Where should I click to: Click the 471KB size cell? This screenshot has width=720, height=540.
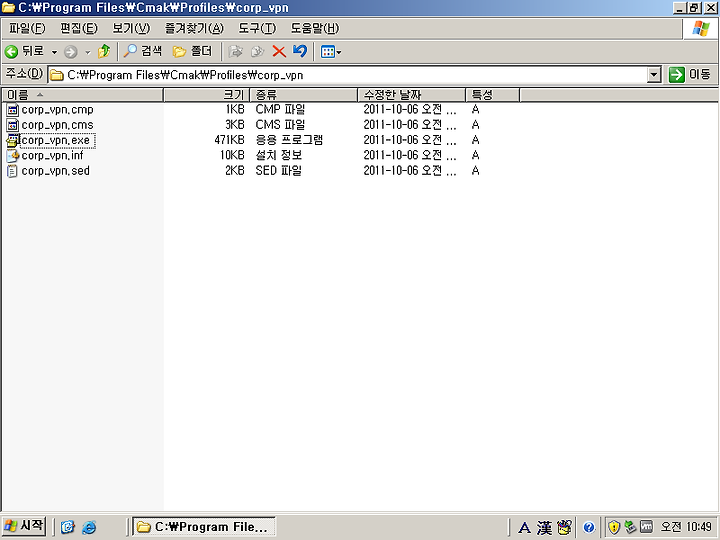(229, 140)
